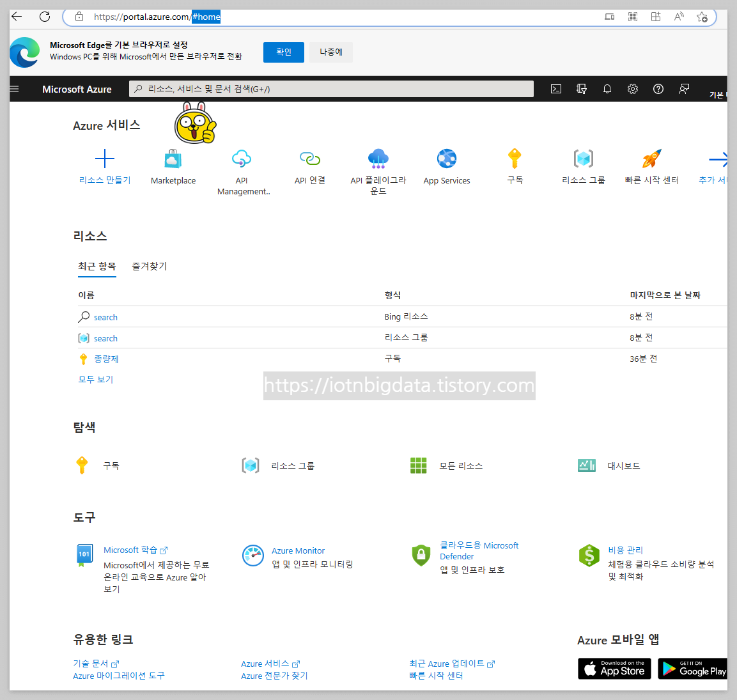Image resolution: width=737 pixels, height=700 pixels.
Task: Open the feedback person icon
Action: [684, 89]
